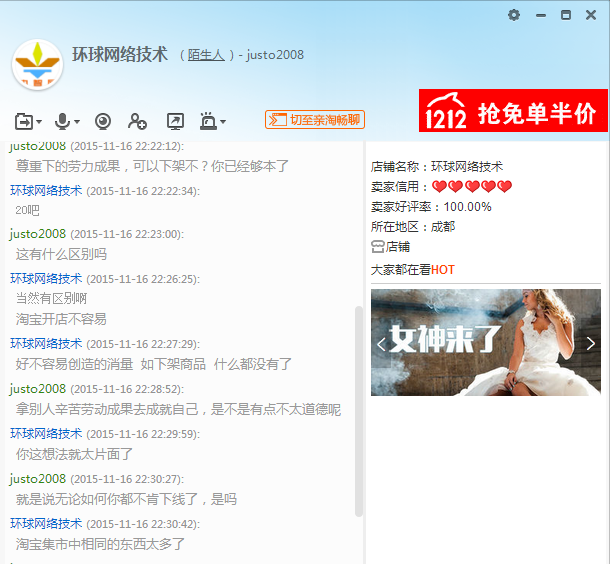Click the 所在地区：成都 text

pyautogui.click(x=413, y=226)
